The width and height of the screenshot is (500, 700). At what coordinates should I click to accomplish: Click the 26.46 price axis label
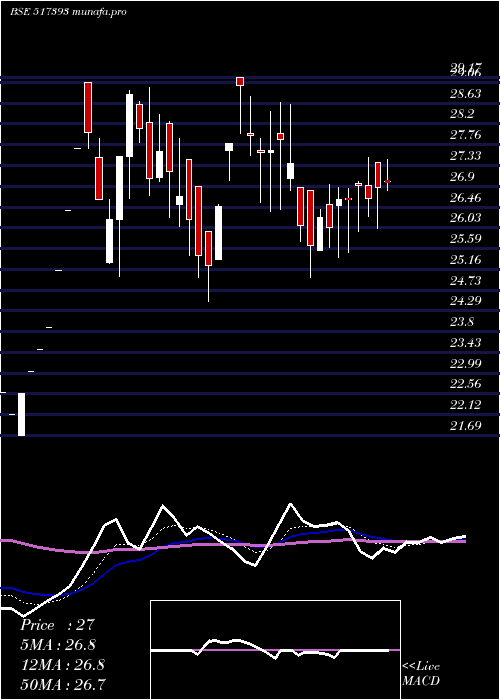[465, 197]
